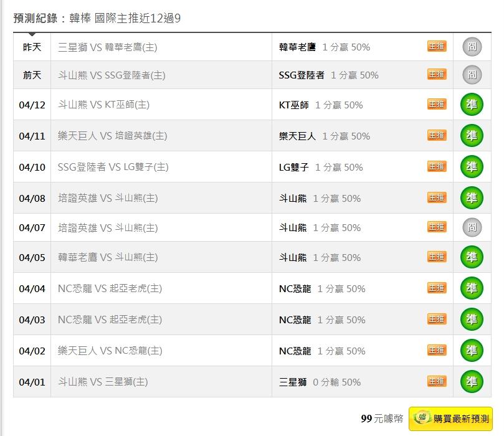Click the green 準 icon for 04/01

click(472, 382)
